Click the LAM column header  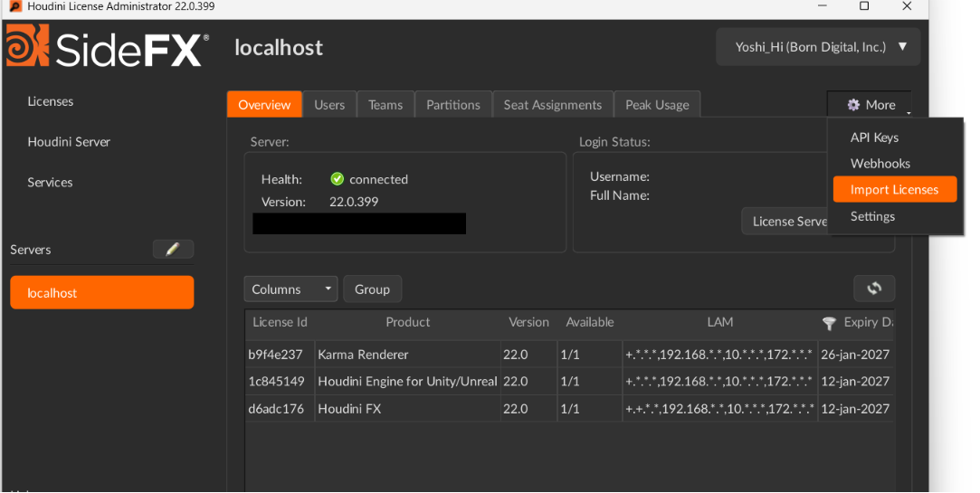(x=720, y=322)
